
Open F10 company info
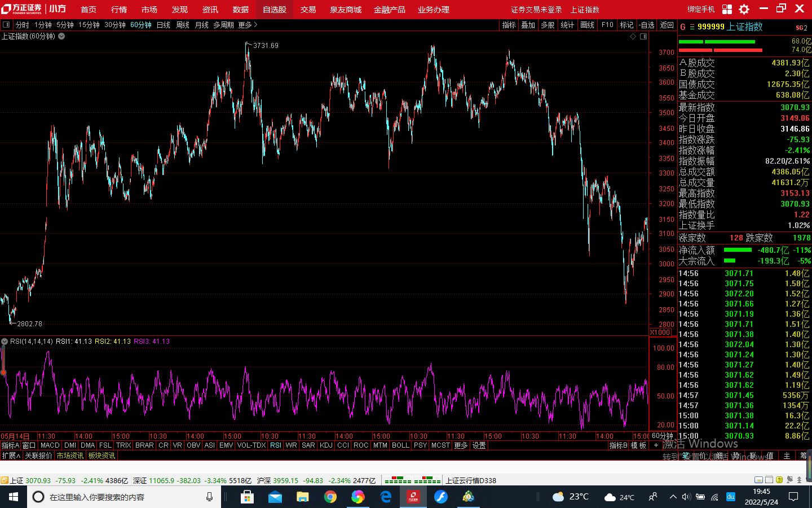click(607, 25)
